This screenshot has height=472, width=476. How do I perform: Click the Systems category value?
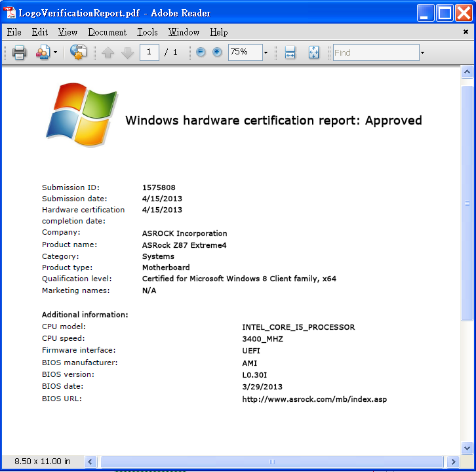click(158, 256)
